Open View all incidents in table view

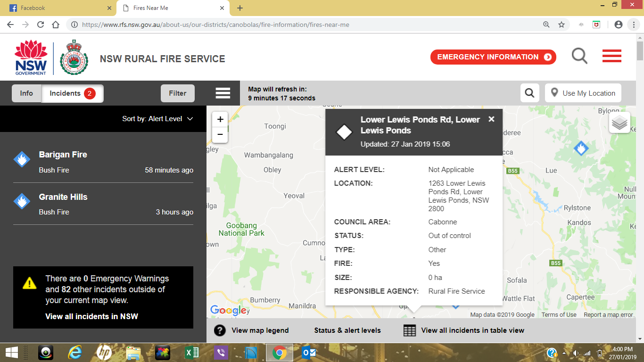click(x=472, y=330)
